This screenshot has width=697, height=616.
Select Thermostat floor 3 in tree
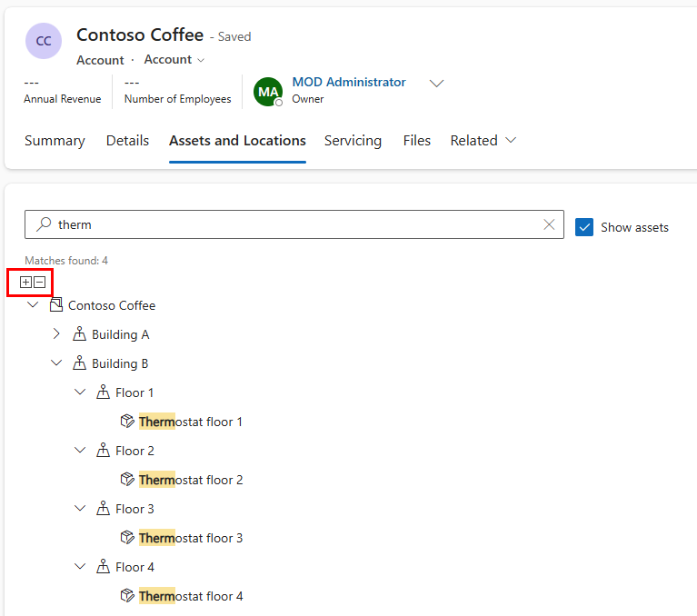pos(191,538)
